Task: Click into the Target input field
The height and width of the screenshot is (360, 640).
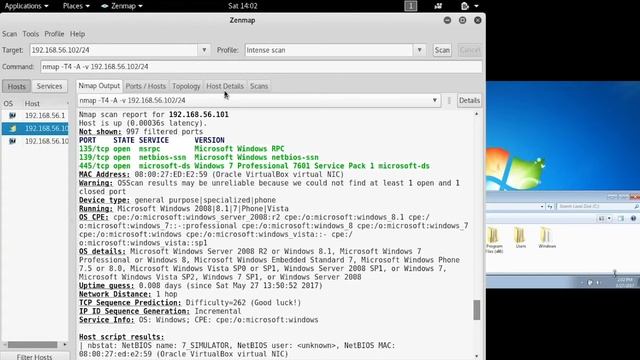Action: click(x=114, y=50)
